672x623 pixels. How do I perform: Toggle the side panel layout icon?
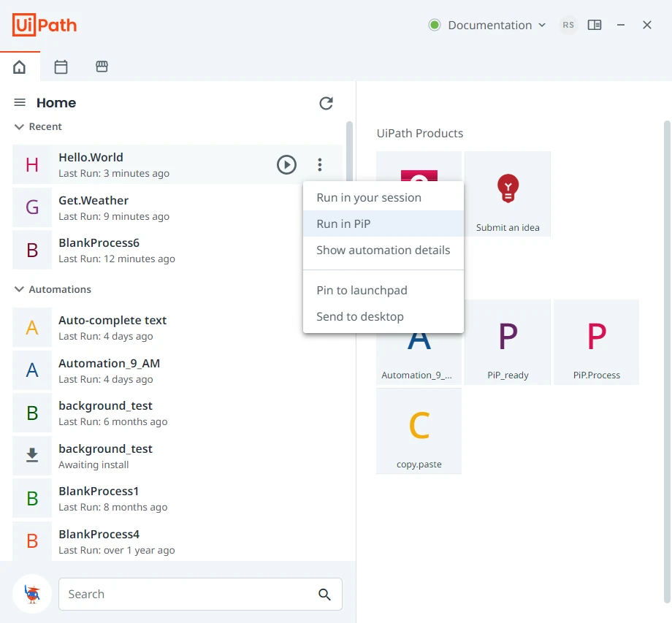[x=595, y=26]
